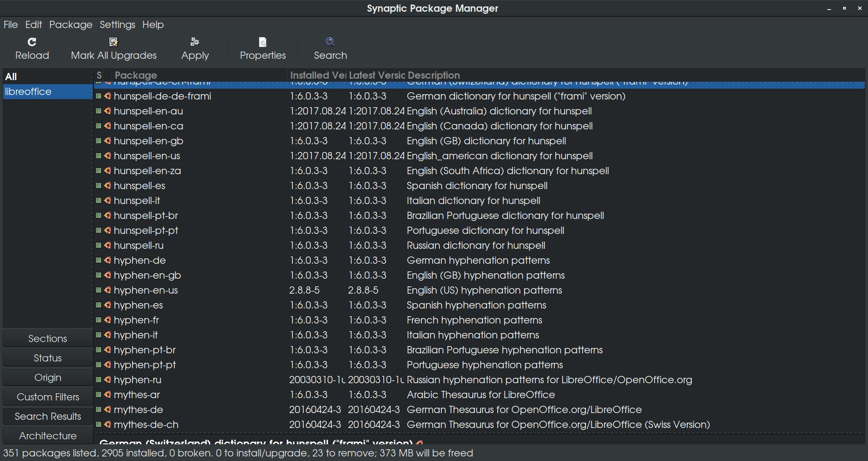
Task: Click Ubuntu support icon for hunspell-pt-pt
Action: 108,230
